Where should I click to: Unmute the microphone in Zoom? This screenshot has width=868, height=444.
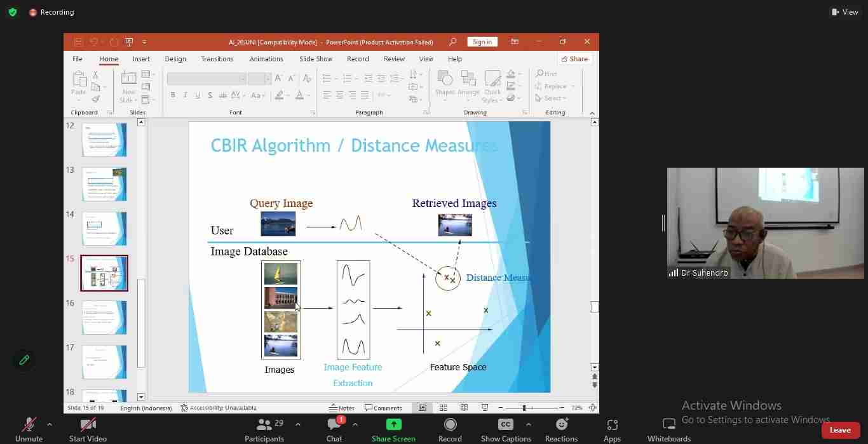[29, 427]
